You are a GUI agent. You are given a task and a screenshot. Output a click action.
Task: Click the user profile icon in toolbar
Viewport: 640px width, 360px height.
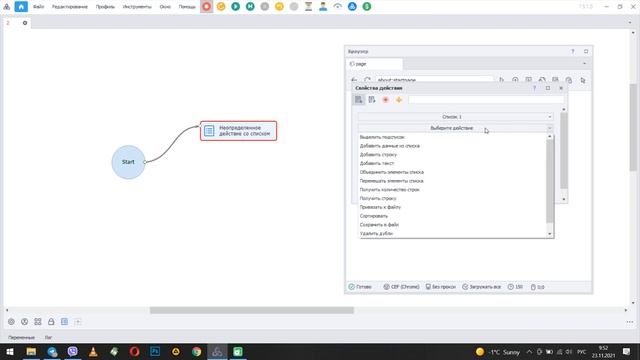coord(323,7)
